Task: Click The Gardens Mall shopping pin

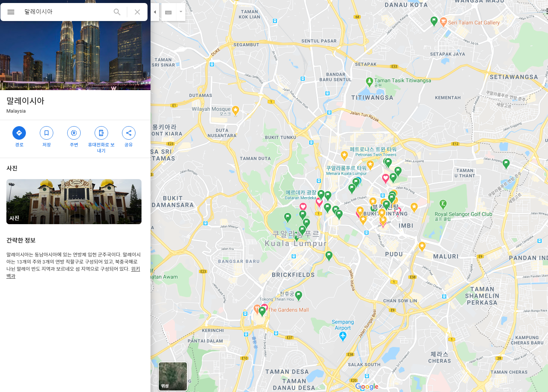Action: click(257, 309)
